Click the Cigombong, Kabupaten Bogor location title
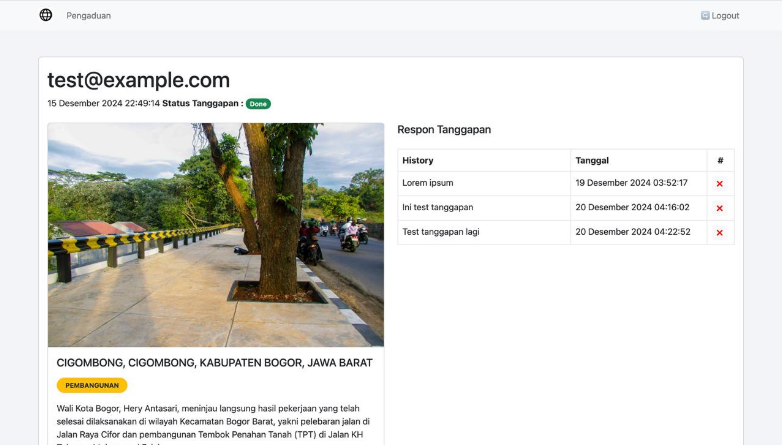The image size is (782, 445). coord(214,363)
